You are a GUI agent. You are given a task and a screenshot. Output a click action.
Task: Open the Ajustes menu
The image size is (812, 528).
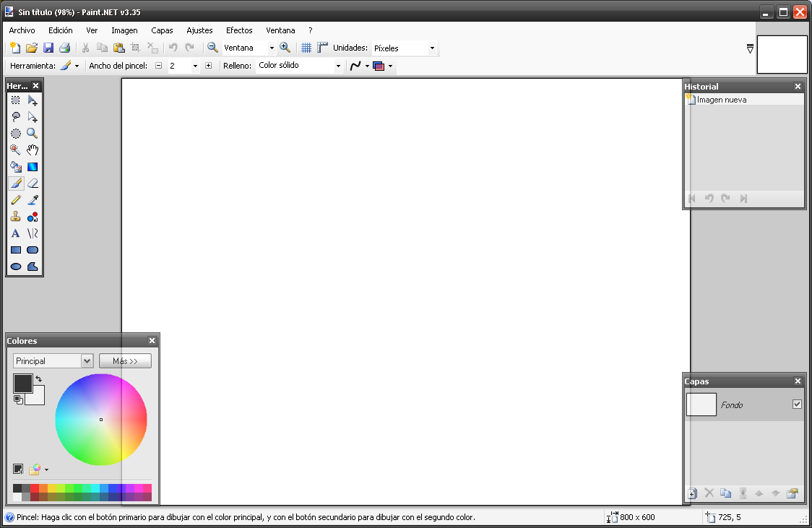coord(199,30)
